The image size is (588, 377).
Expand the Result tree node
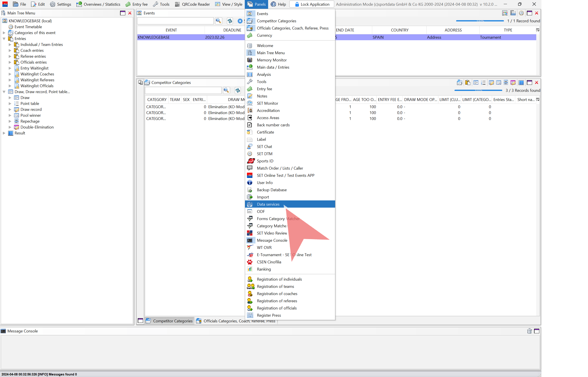tap(4, 133)
